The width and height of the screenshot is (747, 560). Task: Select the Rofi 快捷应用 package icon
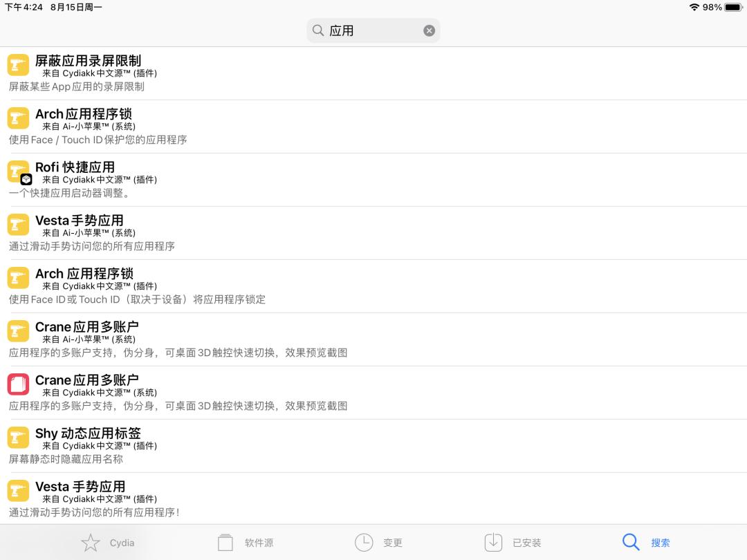click(18, 171)
